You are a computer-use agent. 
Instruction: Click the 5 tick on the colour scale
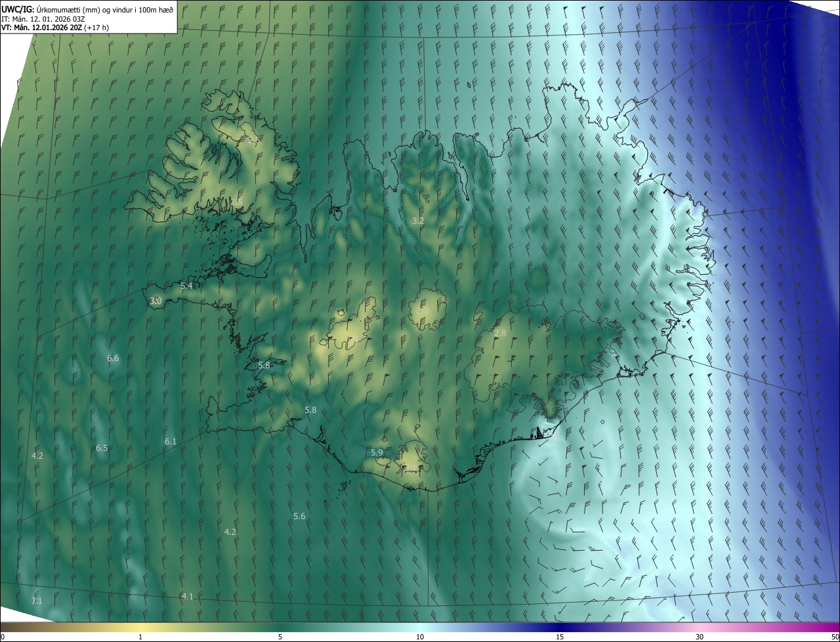coord(280,637)
